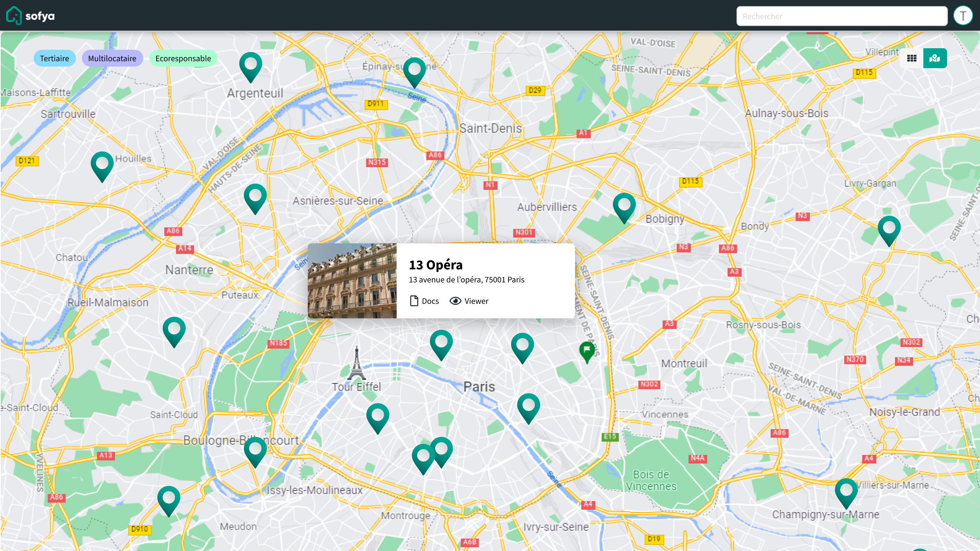The height and width of the screenshot is (551, 980).
Task: Toggle the Ecoresponsable filter tag
Action: click(x=183, y=58)
